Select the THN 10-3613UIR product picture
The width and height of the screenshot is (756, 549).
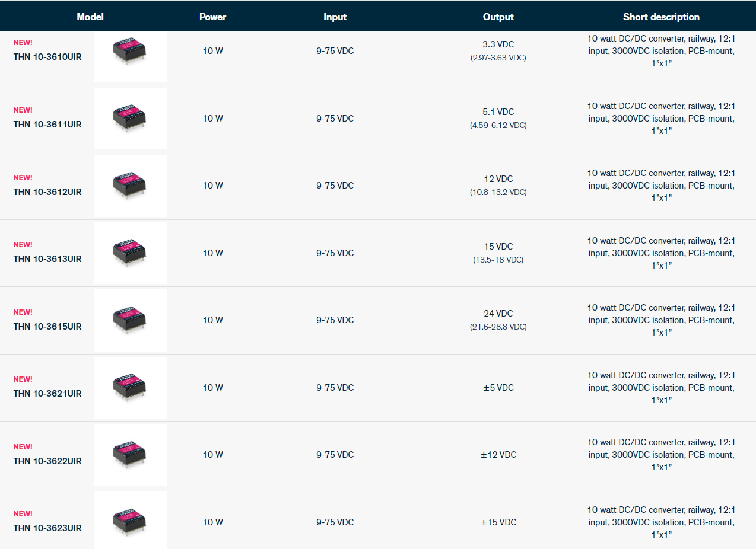[x=130, y=253]
